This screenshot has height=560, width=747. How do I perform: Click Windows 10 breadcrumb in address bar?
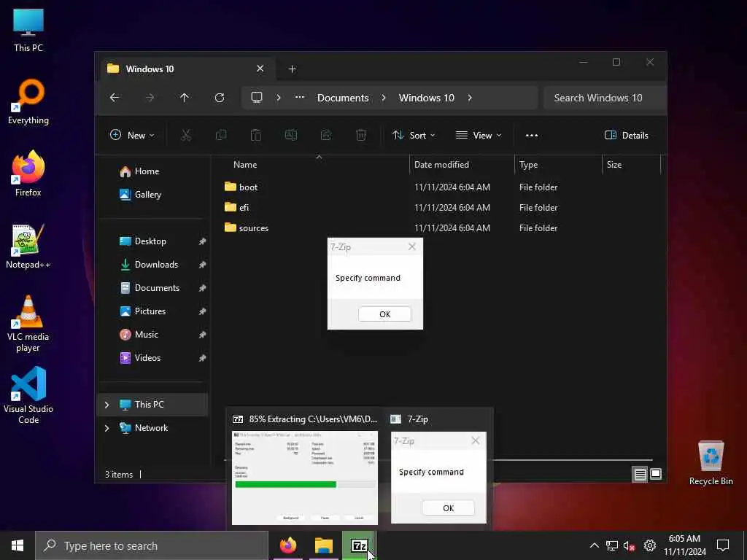click(426, 98)
